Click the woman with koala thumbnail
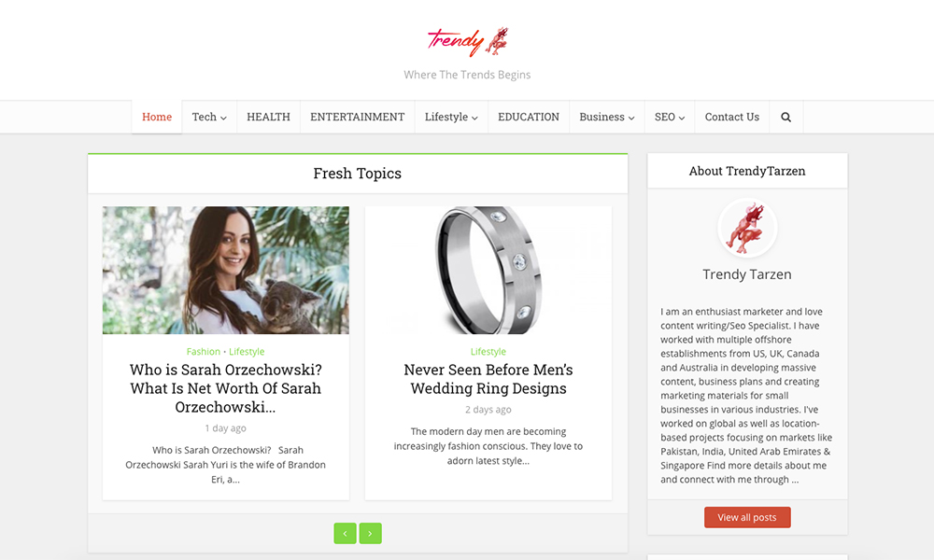934x560 pixels. click(226, 270)
